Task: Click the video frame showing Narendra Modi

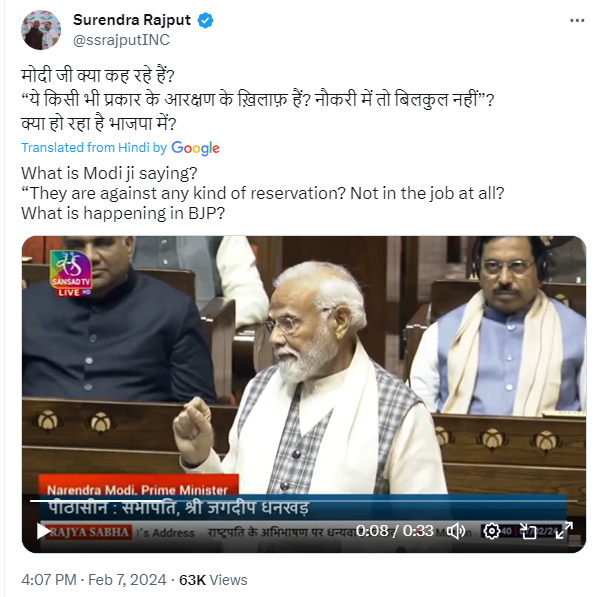Action: (x=303, y=394)
